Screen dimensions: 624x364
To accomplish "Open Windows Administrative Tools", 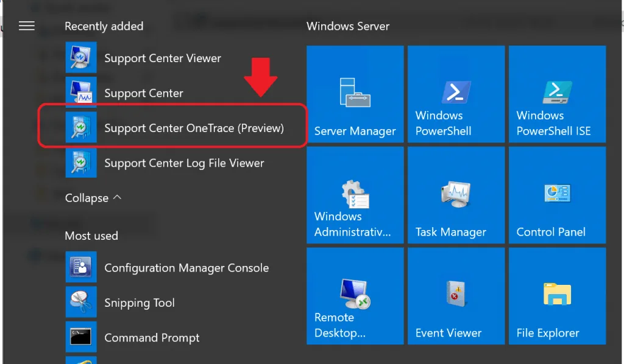I will pos(355,194).
